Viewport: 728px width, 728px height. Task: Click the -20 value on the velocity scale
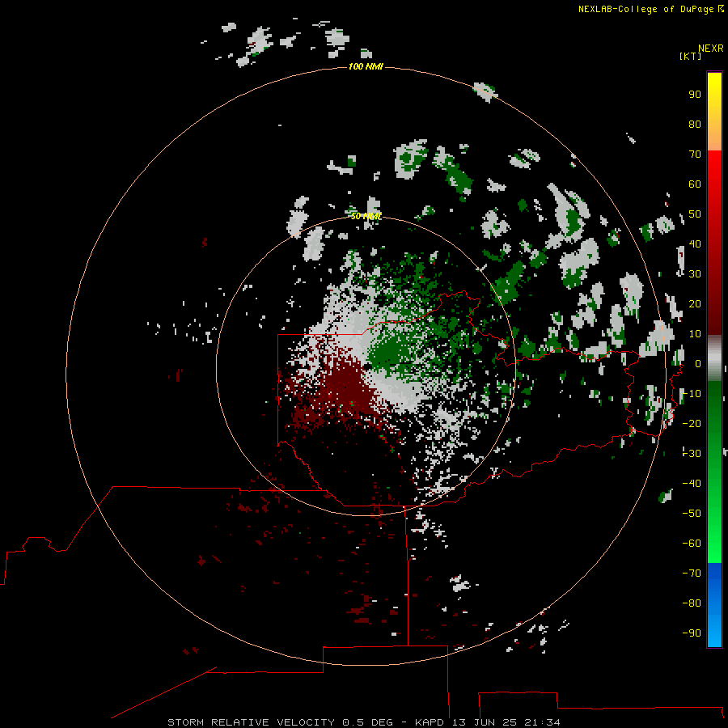(692, 423)
